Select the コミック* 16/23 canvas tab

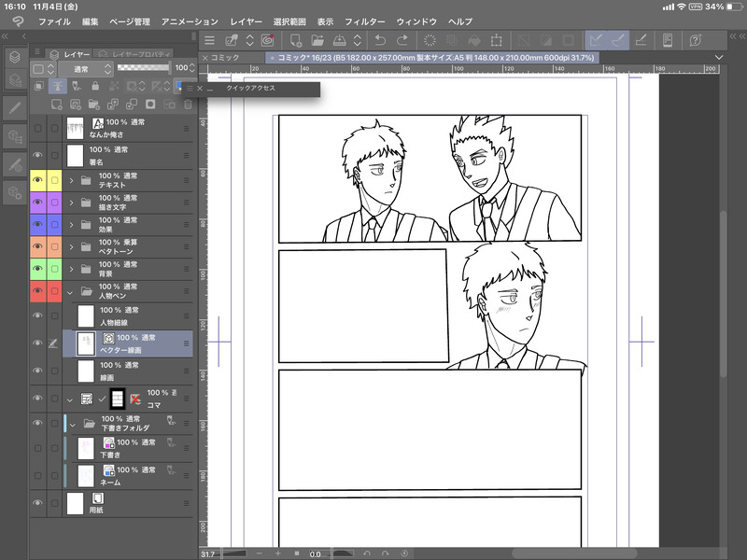coord(432,58)
